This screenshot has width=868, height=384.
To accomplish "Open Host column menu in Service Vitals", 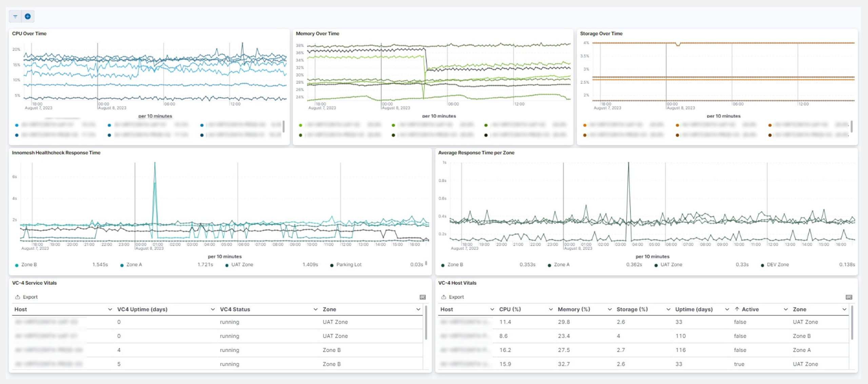I will tap(110, 309).
